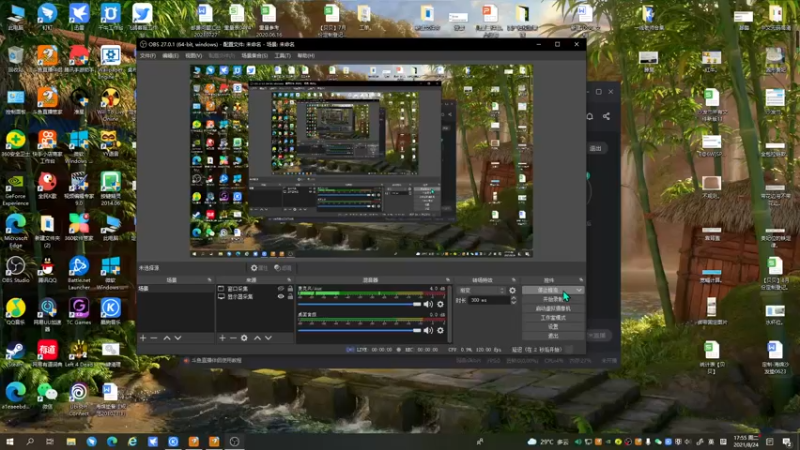Open the Windows Start button

click(x=9, y=441)
